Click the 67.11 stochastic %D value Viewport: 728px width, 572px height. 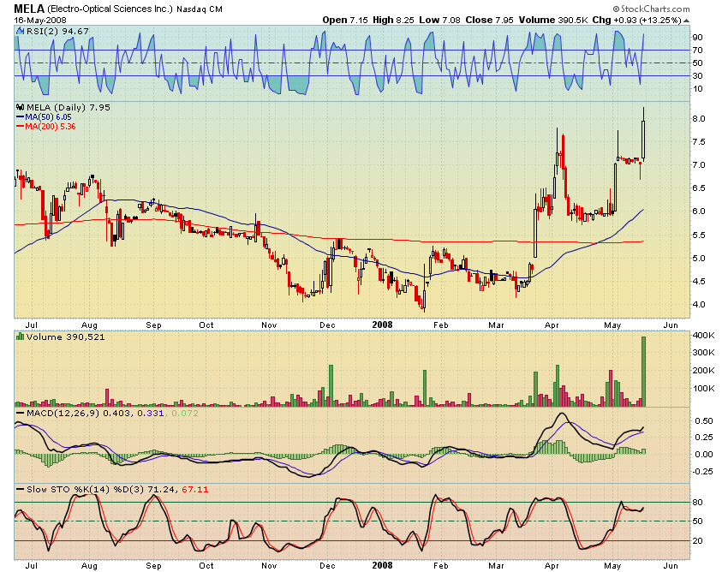click(x=195, y=489)
